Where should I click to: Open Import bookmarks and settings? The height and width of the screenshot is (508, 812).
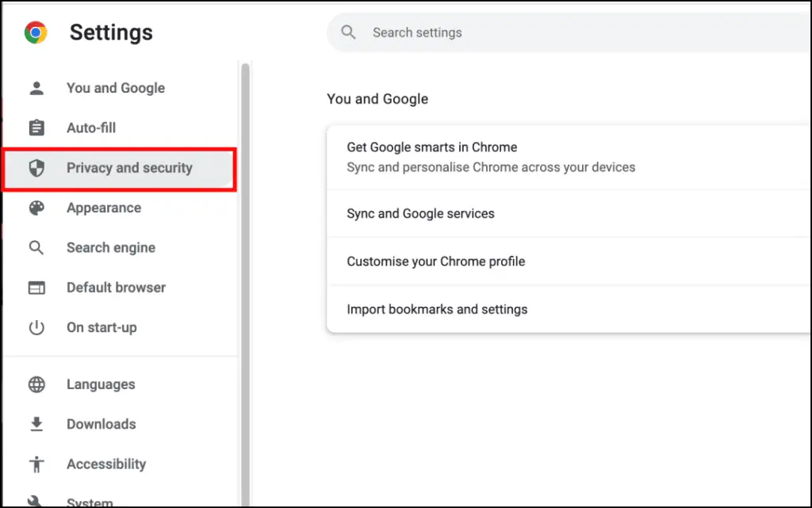pyautogui.click(x=569, y=309)
